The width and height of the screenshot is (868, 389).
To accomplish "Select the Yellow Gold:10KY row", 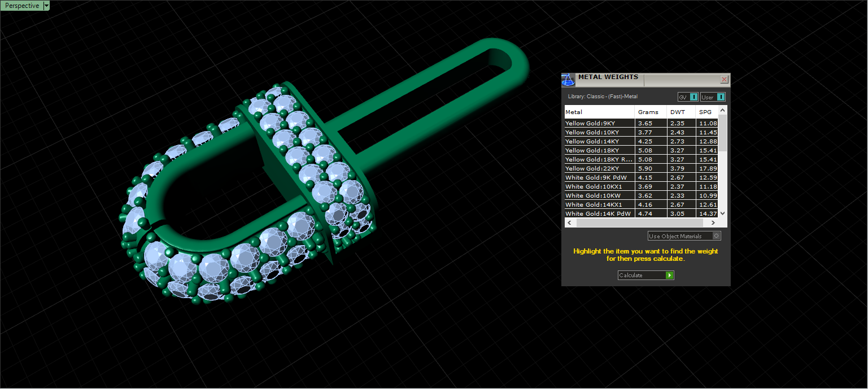I will point(642,132).
